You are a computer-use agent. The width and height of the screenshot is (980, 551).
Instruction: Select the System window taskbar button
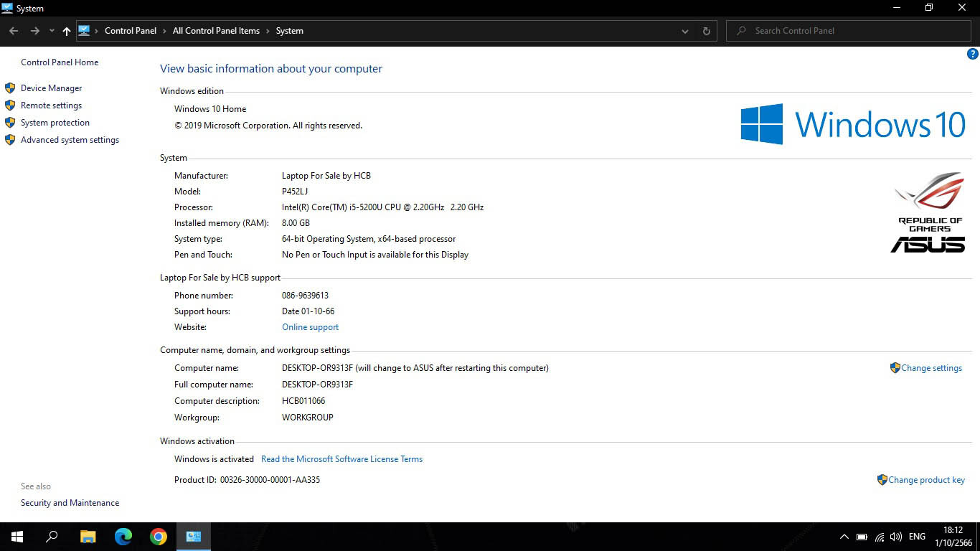194,537
